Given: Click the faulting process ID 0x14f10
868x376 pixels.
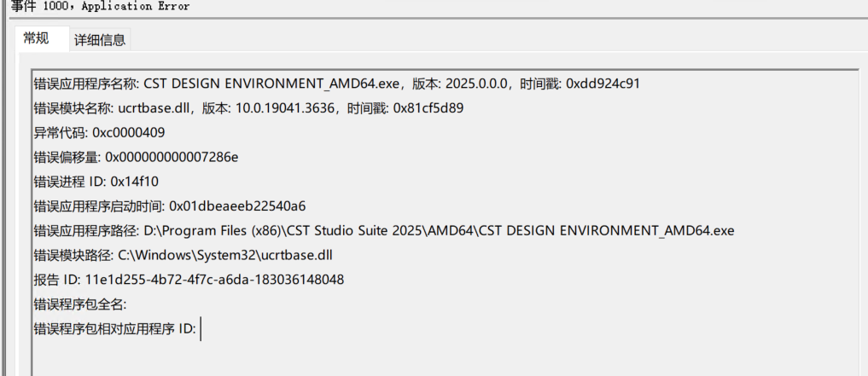Looking at the screenshot, I should click(135, 182).
